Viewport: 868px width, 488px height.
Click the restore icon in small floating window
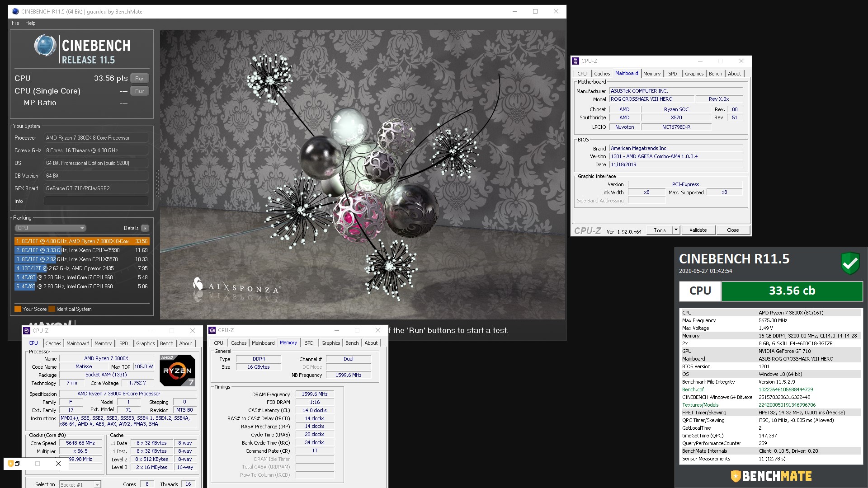(x=17, y=464)
